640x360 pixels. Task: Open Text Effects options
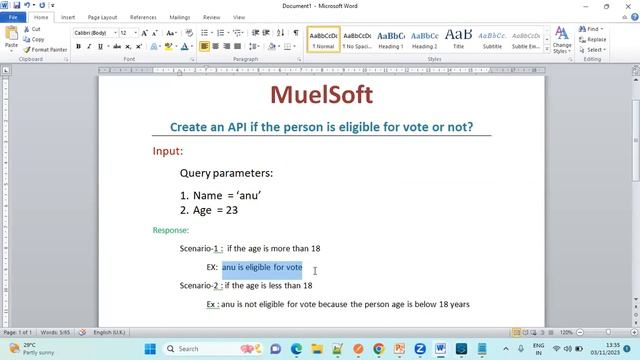(x=155, y=47)
